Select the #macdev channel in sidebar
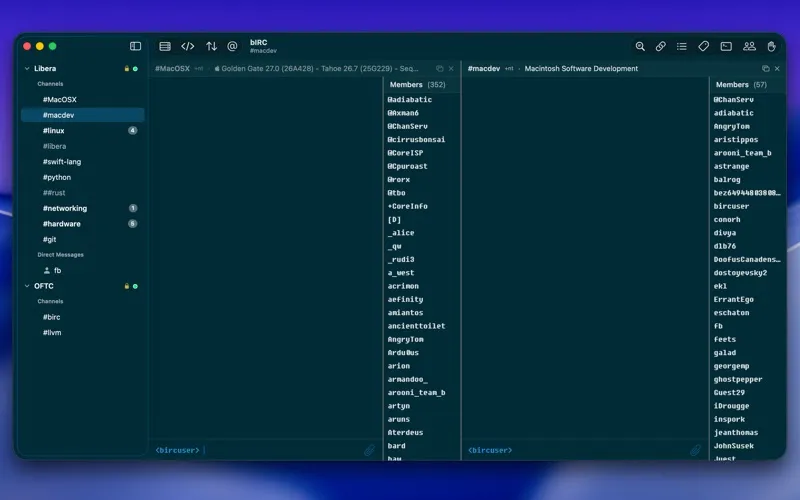Image resolution: width=800 pixels, height=500 pixels. tap(83, 115)
